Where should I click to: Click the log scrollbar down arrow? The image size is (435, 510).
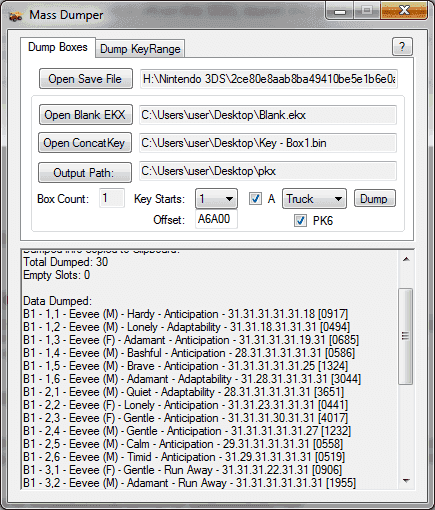406,480
